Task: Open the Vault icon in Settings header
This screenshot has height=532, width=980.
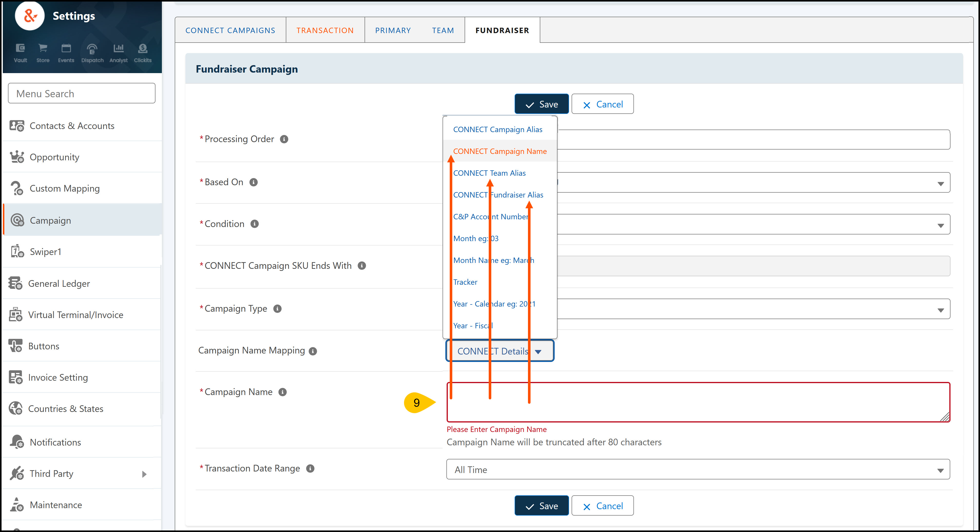Action: pos(20,53)
